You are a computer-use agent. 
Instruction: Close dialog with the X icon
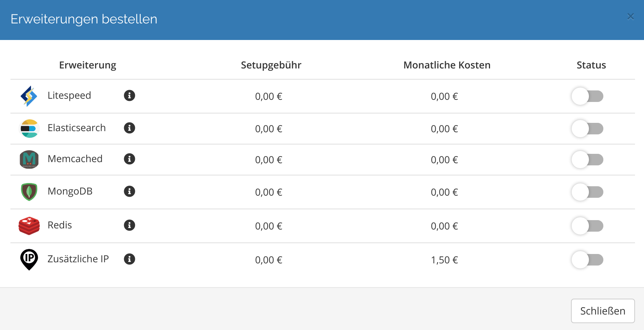coord(630,17)
